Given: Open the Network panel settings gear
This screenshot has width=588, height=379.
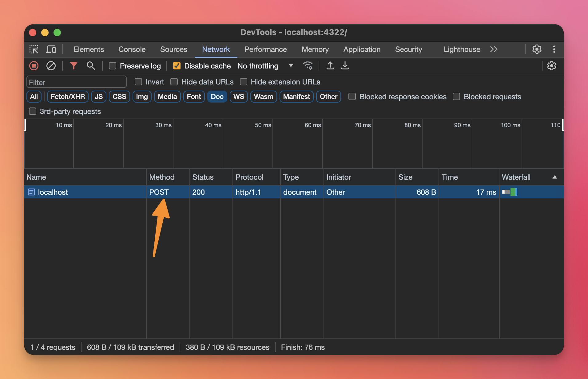Looking at the screenshot, I should (551, 66).
